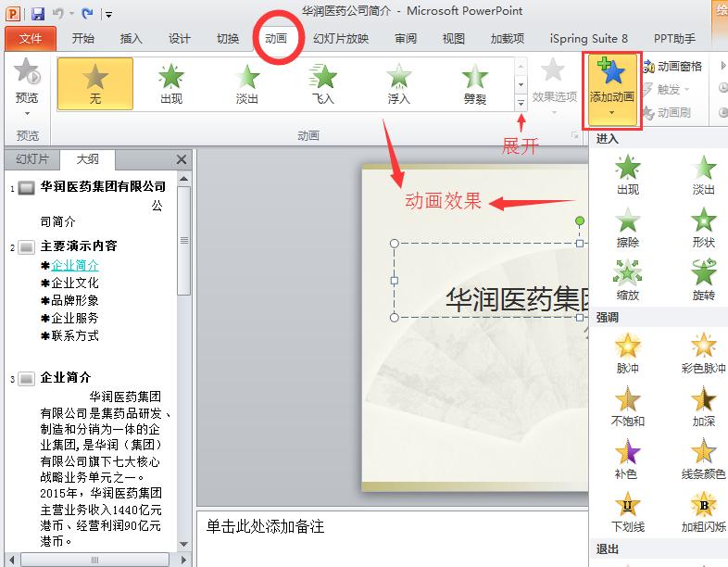Screen dimensions: 728x567
Task: Select the 无 animation effect
Action: point(95,84)
